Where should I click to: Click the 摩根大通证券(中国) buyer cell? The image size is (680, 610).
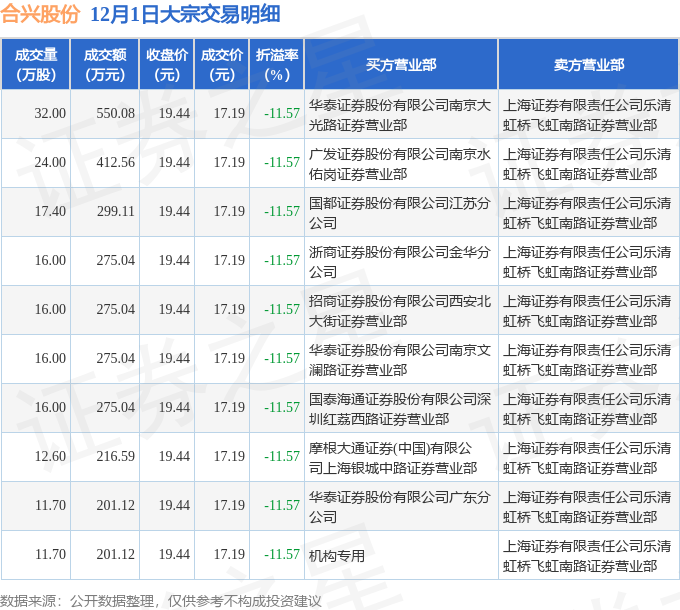[x=400, y=457]
